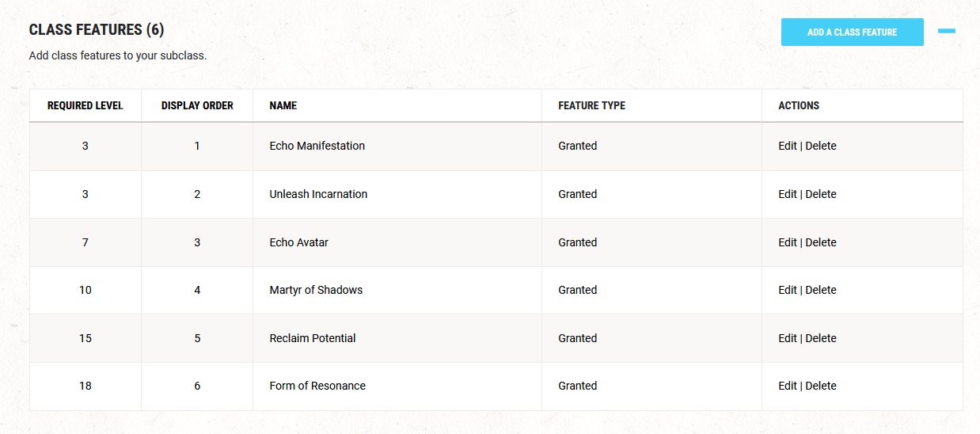Open Edit for Form of Resonance
This screenshot has width=980, height=434.
coord(787,386)
